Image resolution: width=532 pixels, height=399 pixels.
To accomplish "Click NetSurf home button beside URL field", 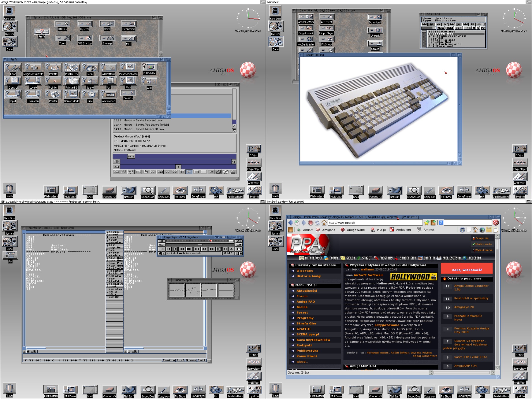I will pos(324,223).
